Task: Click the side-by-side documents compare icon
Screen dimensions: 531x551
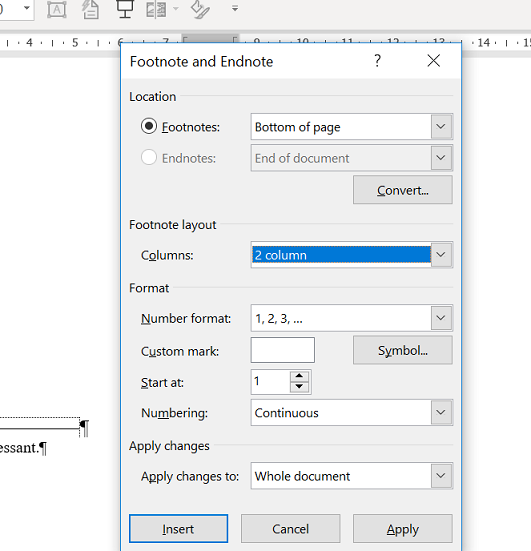Action: (156, 9)
